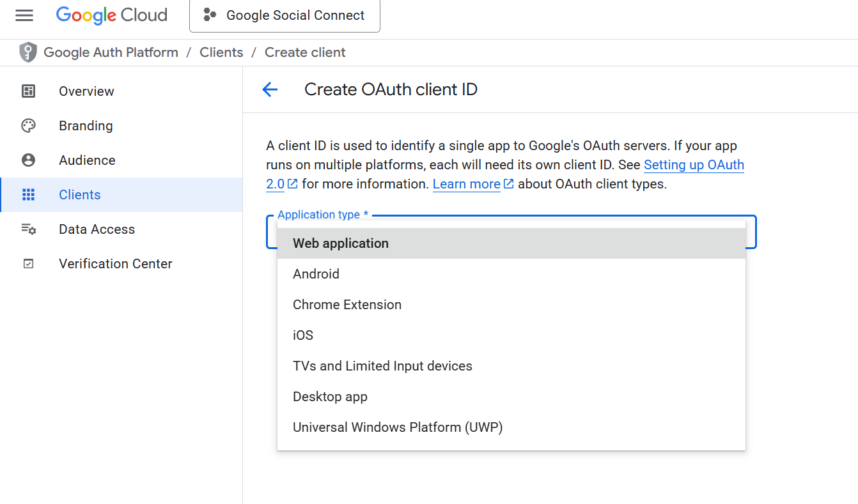858x504 pixels.
Task: Click the Google Auth Platform shield icon
Action: [x=28, y=52]
